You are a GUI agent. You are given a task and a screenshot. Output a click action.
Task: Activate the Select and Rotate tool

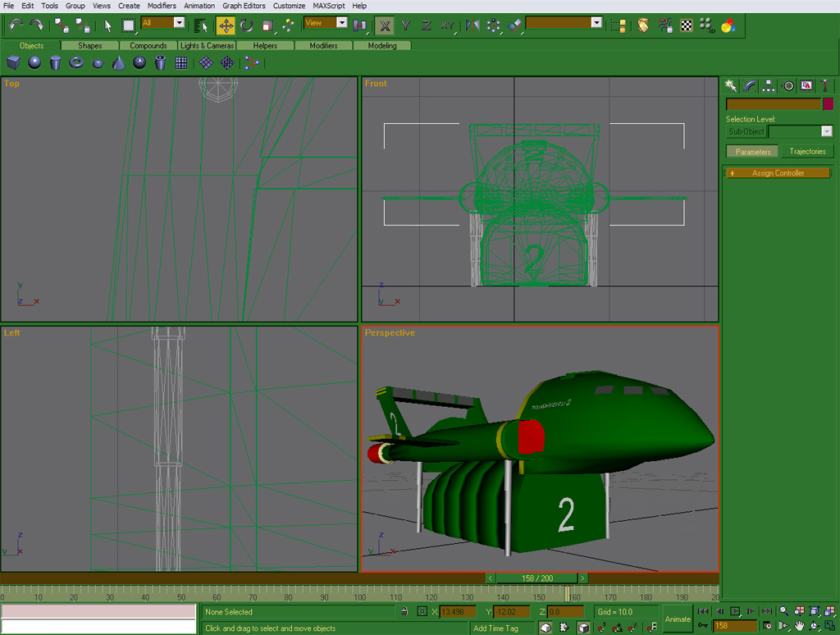pyautogui.click(x=246, y=25)
